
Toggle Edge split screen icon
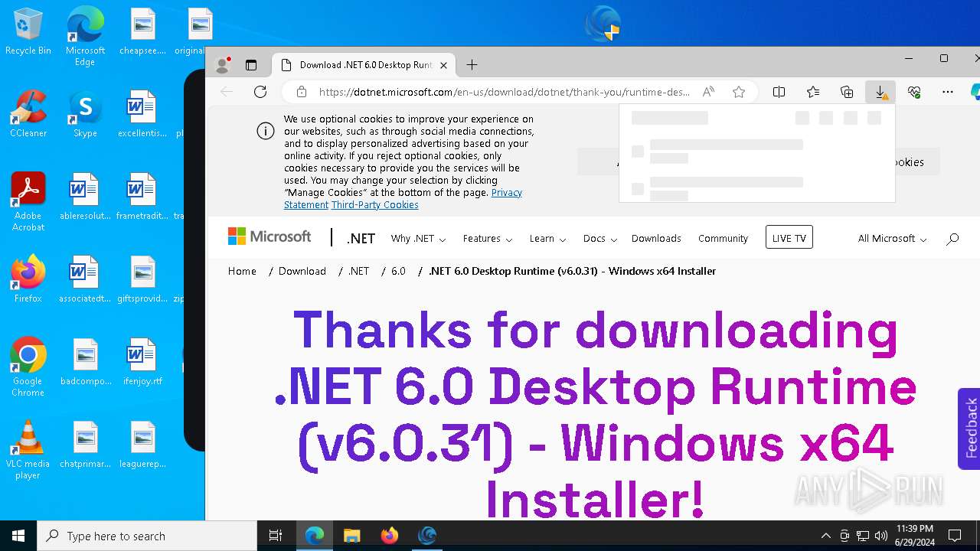pos(779,92)
